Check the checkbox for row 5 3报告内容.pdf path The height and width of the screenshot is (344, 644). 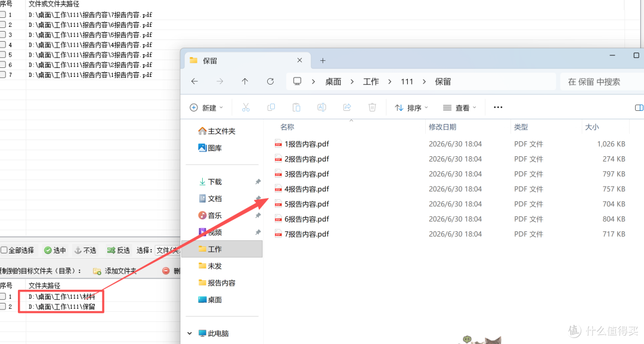click(3, 55)
